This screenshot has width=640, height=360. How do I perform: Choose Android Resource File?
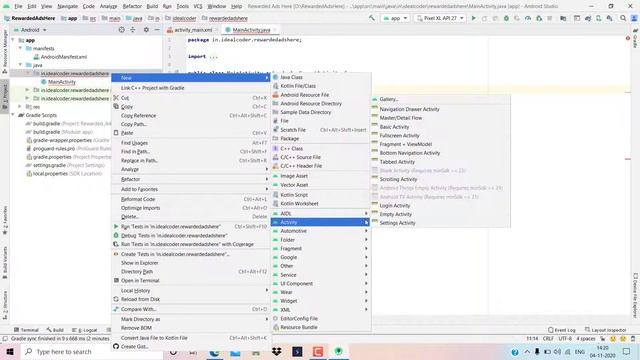tap(304, 95)
